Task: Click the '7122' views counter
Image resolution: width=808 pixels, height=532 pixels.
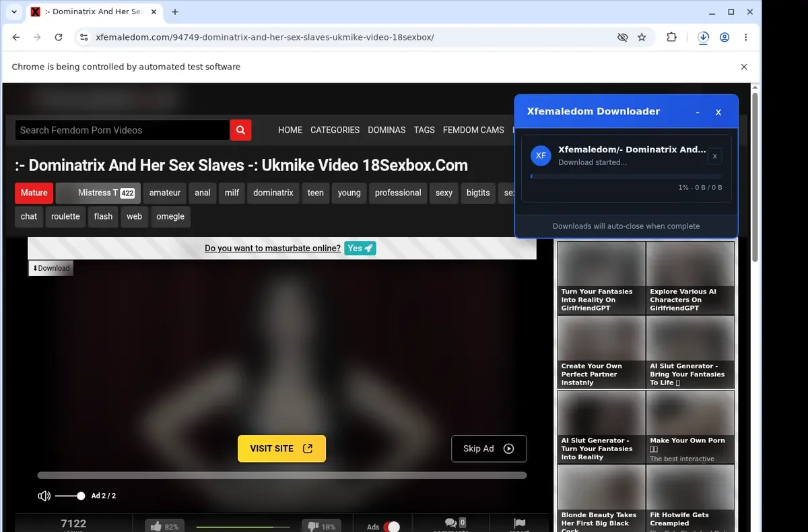Action: click(73, 523)
